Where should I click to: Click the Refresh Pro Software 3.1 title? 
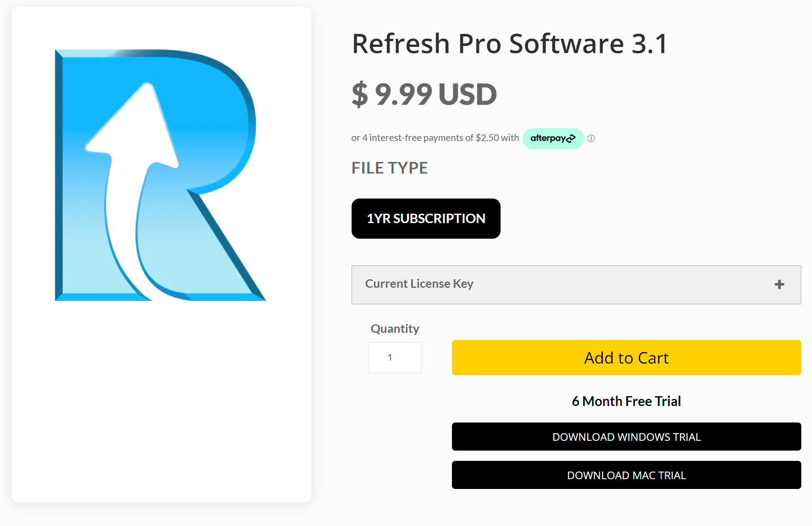510,44
